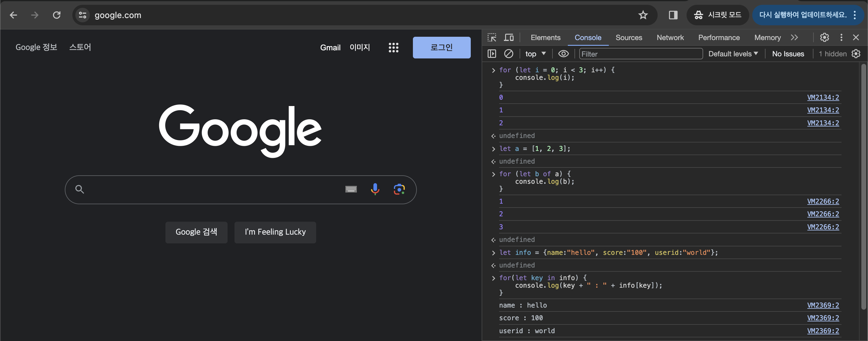Open the Gmail link
This screenshot has width=868, height=341.
[x=330, y=48]
